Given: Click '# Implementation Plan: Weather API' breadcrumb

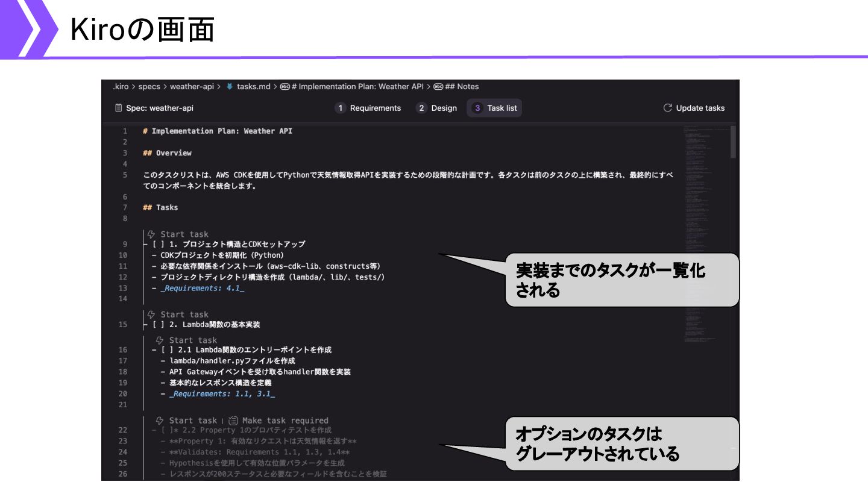Looking at the screenshot, I should point(357,87).
